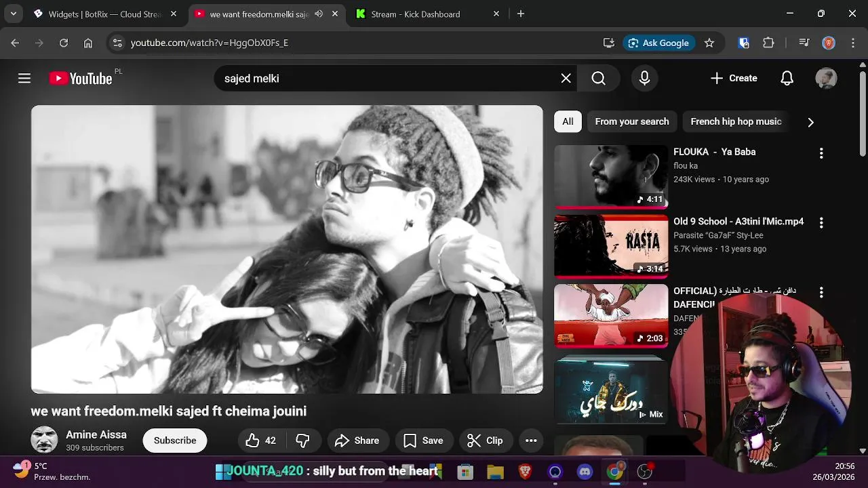Image resolution: width=868 pixels, height=488 pixels.
Task: Open Brave browser from the taskbar
Action: click(525, 472)
